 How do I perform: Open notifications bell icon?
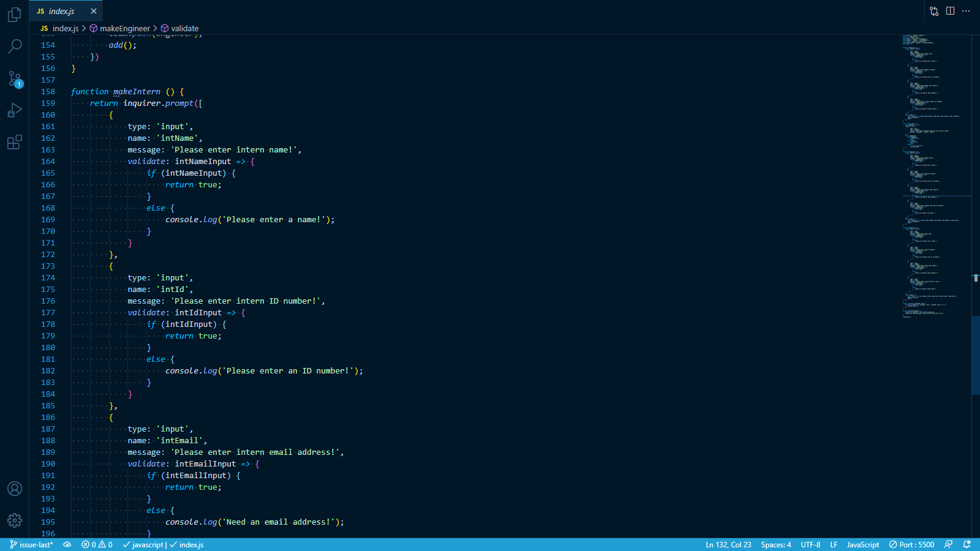(x=967, y=545)
